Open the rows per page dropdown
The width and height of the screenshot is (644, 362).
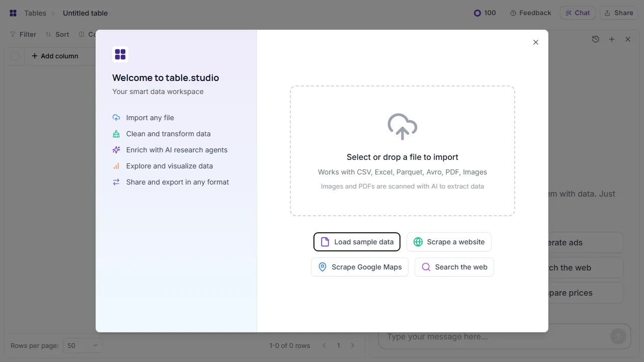point(83,345)
